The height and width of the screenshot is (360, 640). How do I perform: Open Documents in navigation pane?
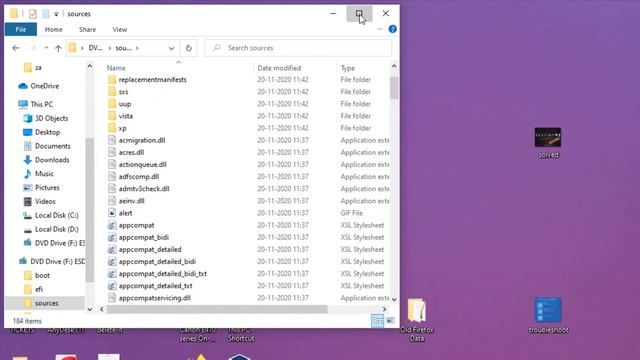click(53, 146)
